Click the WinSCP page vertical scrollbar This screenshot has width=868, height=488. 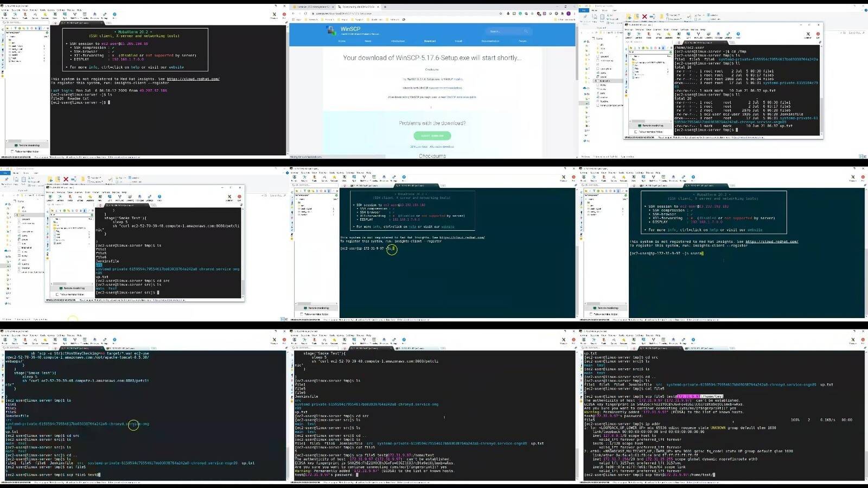[575, 87]
